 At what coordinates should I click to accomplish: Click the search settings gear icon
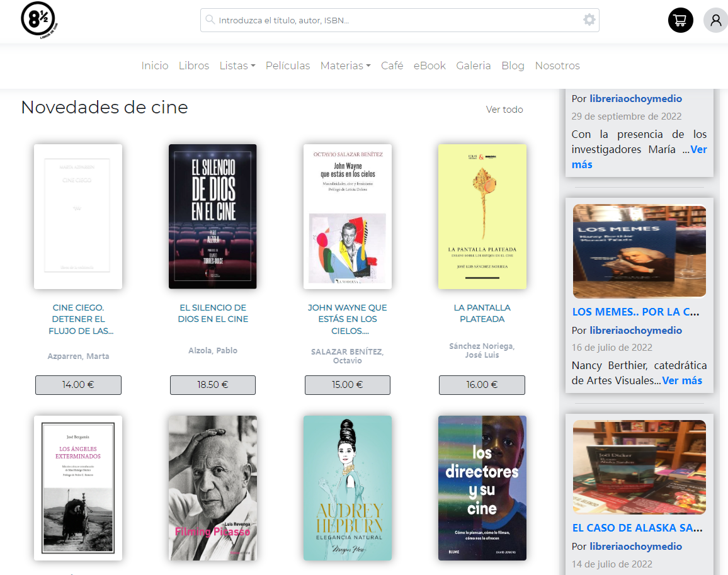point(589,20)
